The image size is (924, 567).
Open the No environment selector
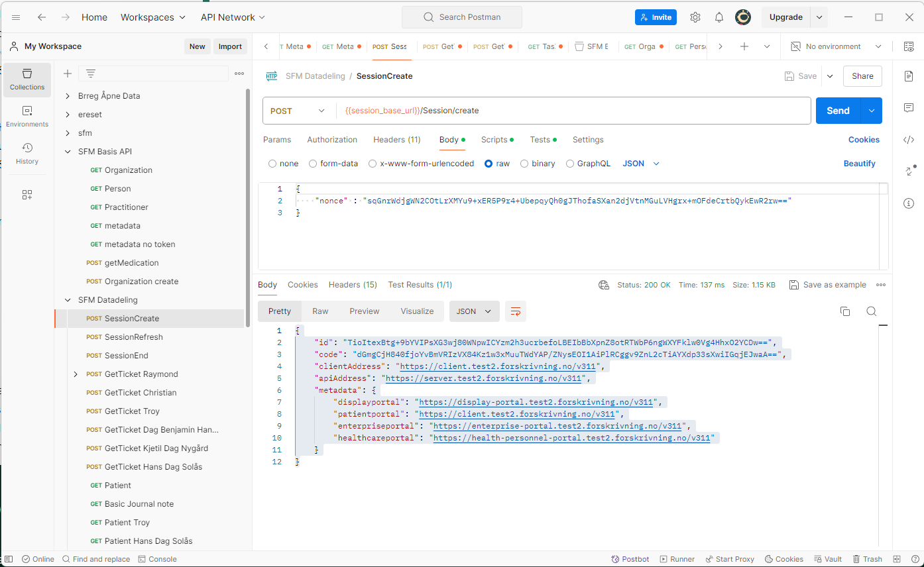pos(837,46)
